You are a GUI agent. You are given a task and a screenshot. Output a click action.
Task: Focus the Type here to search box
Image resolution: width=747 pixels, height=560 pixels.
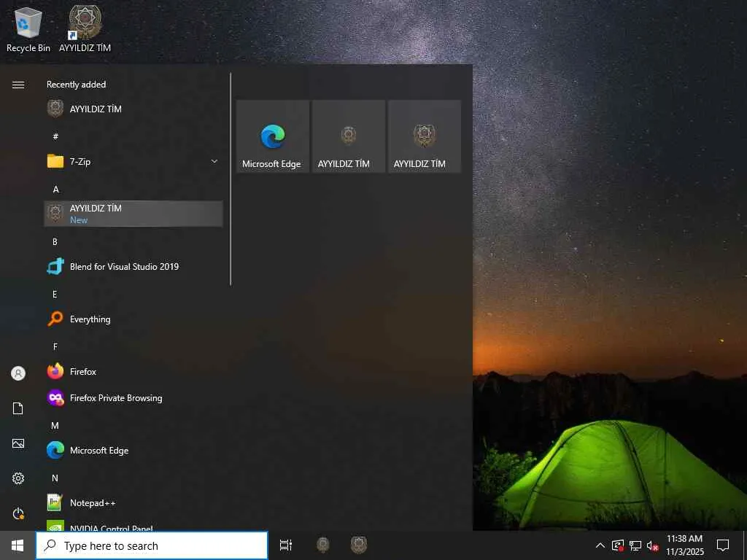pos(152,545)
